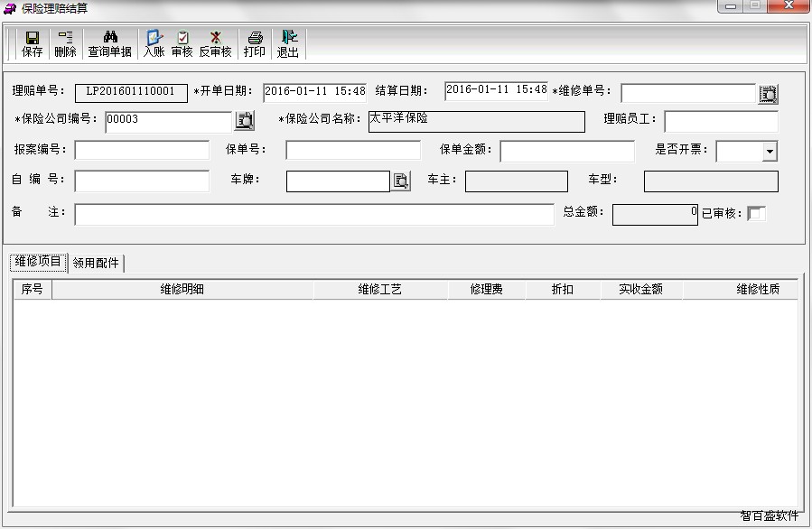812x529 pixels.
Task: Click the 修理费 column header
Action: [x=486, y=289]
